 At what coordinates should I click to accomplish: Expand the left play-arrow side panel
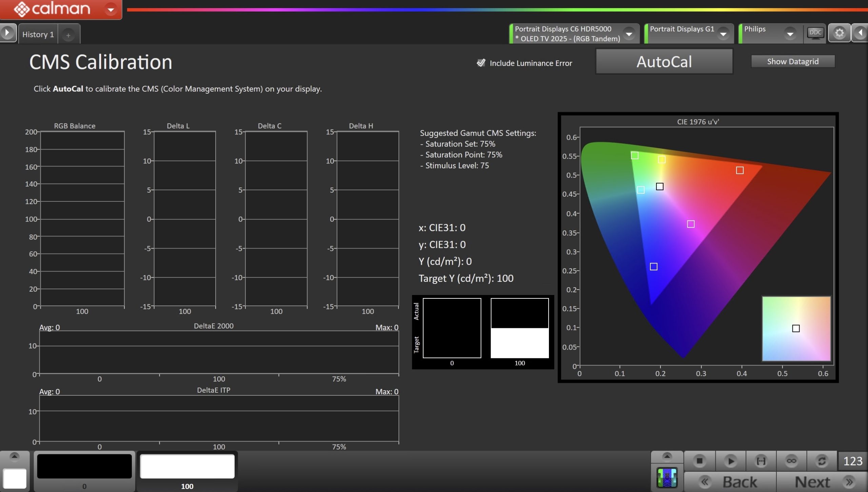pyautogui.click(x=7, y=33)
